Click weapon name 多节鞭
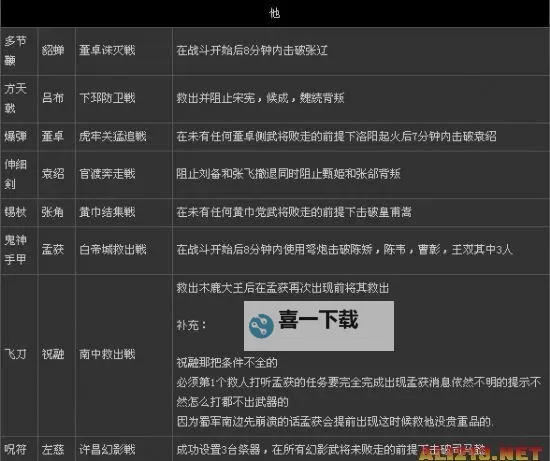 15,51
